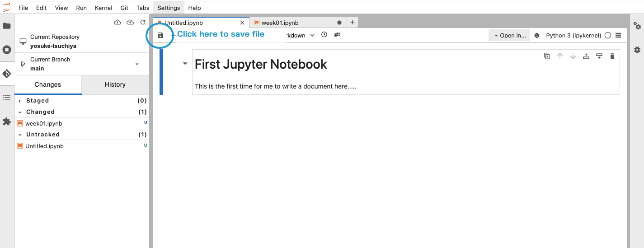Open the Git sidebar panel
The image size is (644, 248).
click(7, 74)
